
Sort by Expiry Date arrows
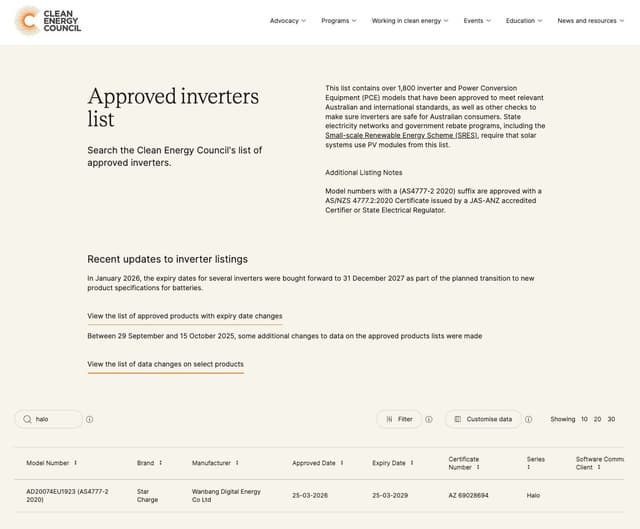(414, 463)
